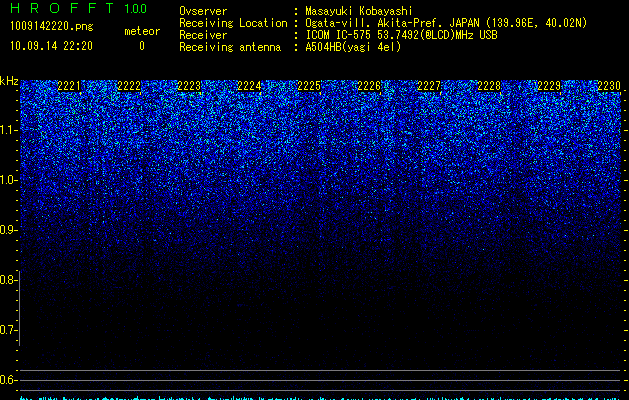Click the Receiver value ICOM IC-575
Screen dimensions: 629x400
click(339, 35)
